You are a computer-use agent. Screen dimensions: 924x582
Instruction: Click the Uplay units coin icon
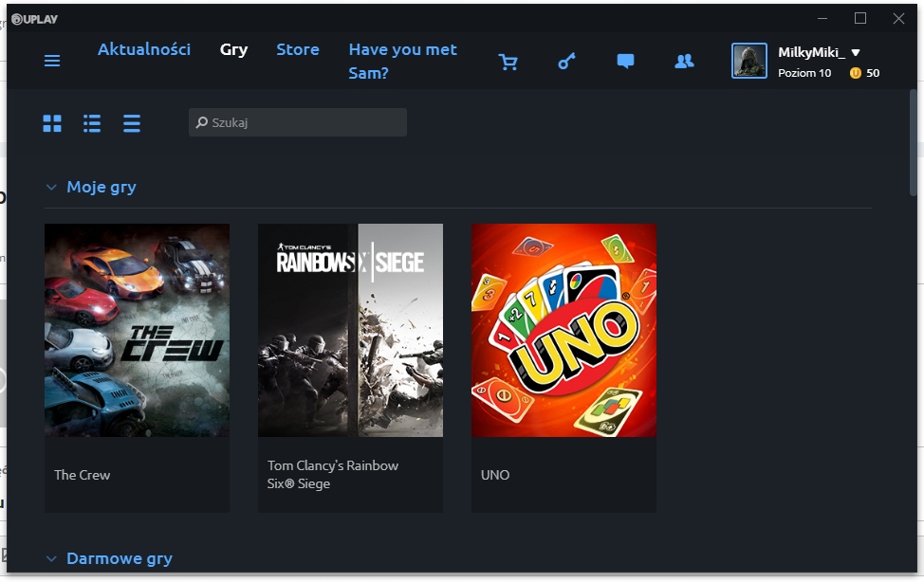tap(855, 73)
